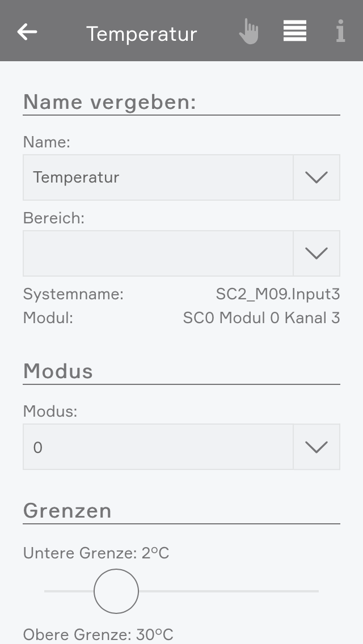363x644 pixels.
Task: Expand the Modus dropdown chevron
Action: (x=316, y=447)
